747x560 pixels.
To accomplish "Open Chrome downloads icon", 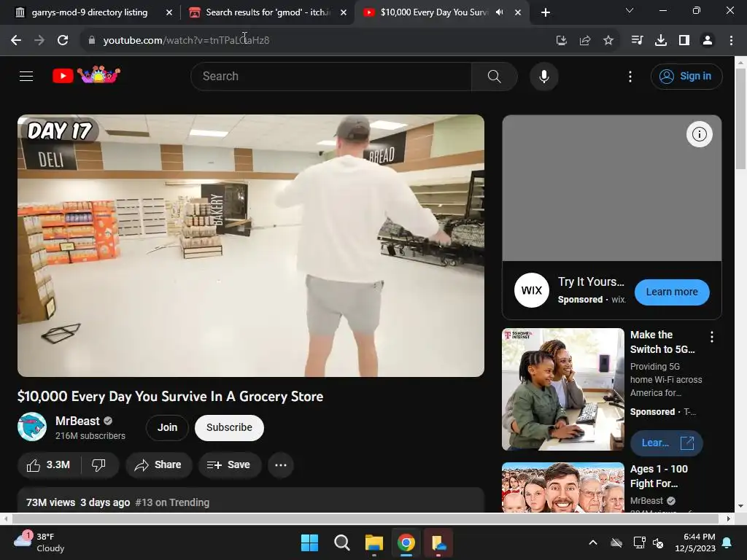I will pos(660,41).
